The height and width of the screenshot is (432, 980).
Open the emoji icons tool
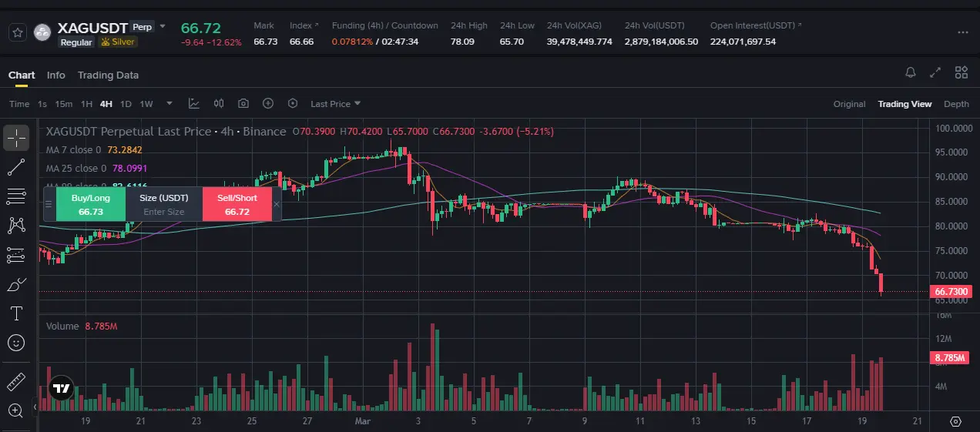16,343
